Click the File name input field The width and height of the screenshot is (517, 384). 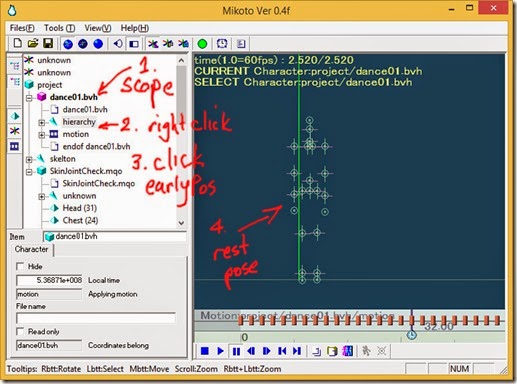[x=96, y=318]
